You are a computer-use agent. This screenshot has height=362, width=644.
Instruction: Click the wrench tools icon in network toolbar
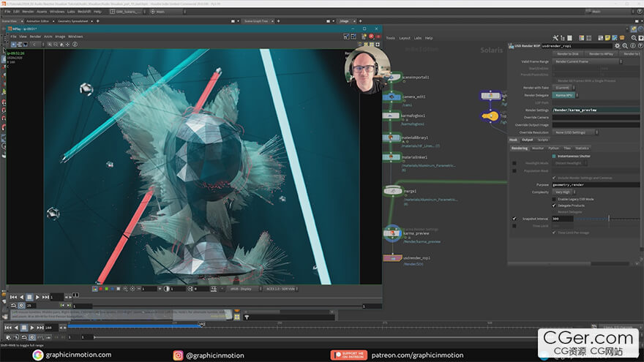555,38
